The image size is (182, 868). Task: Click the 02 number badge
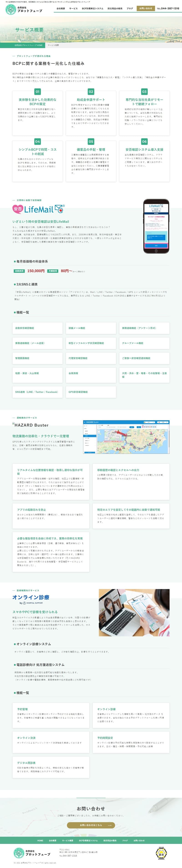91,92
